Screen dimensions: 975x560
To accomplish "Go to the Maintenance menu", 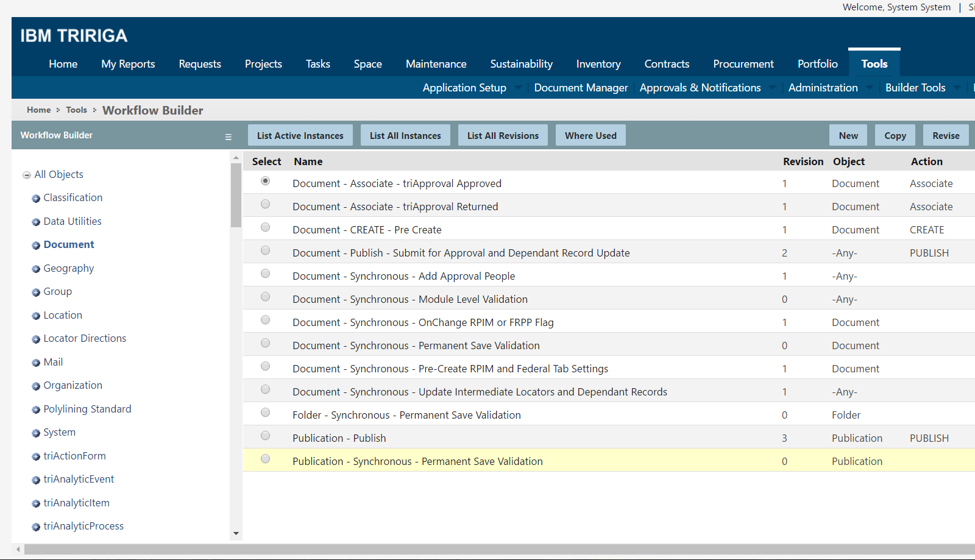I will (x=436, y=64).
